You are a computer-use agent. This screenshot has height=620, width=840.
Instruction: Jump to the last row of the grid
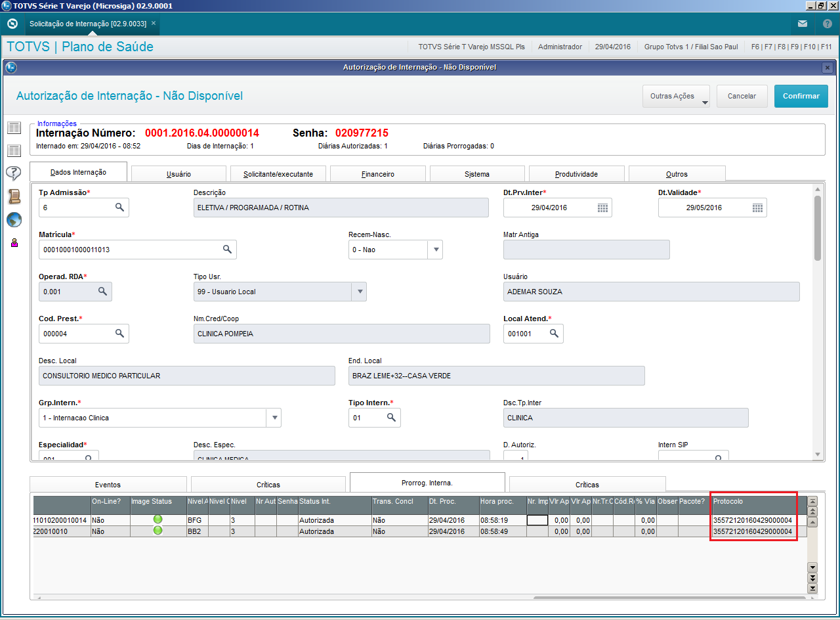(x=812, y=588)
